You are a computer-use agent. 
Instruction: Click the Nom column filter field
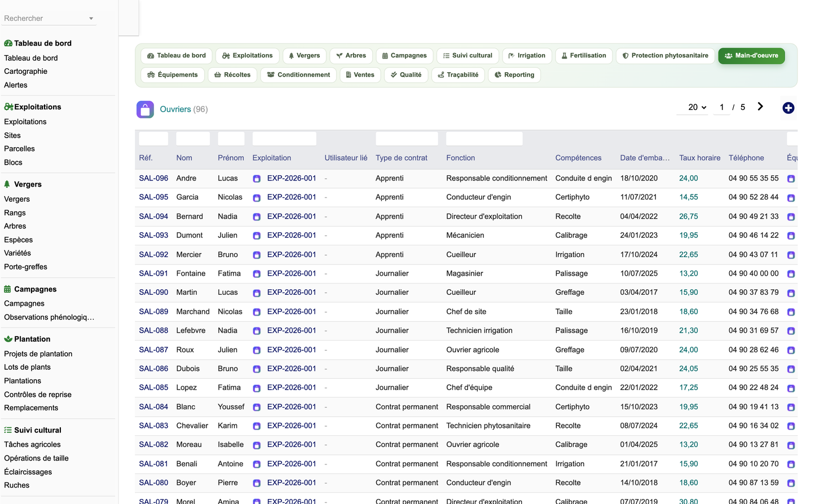point(193,139)
